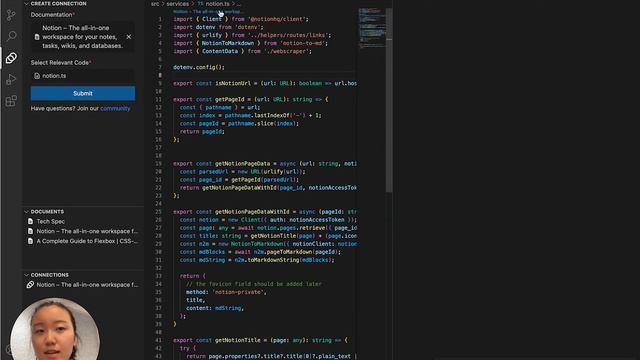The image size is (640, 360).
Task: Click 'getNotionPageDataWithId' on line 25
Action: pos(252,212)
